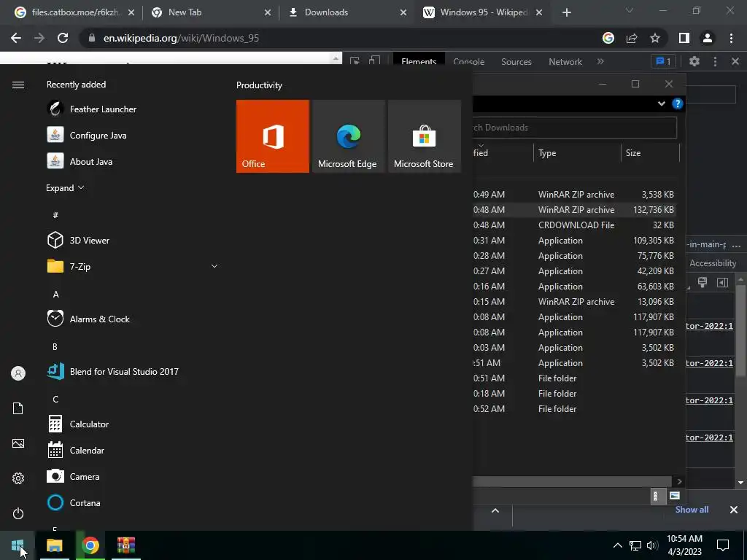Screen dimensions: 747x560
Task: Open Chrome three-dot menu
Action: 731,38
